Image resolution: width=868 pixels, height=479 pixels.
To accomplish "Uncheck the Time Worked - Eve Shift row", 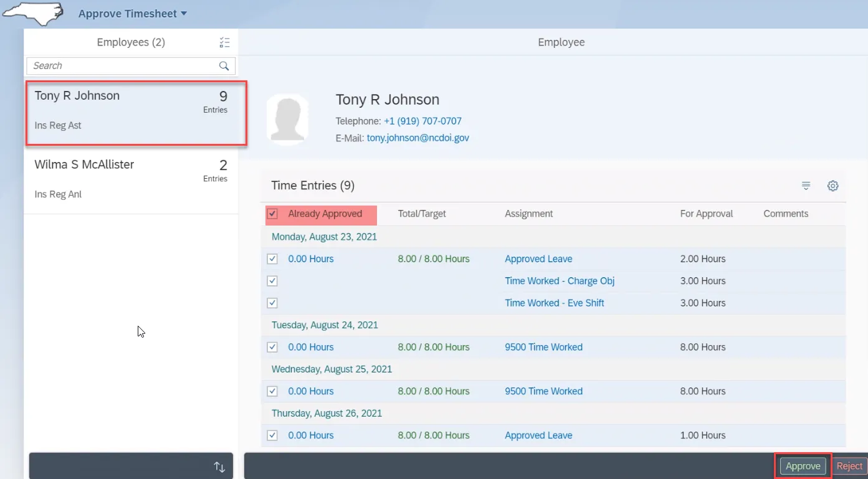I will click(x=272, y=303).
